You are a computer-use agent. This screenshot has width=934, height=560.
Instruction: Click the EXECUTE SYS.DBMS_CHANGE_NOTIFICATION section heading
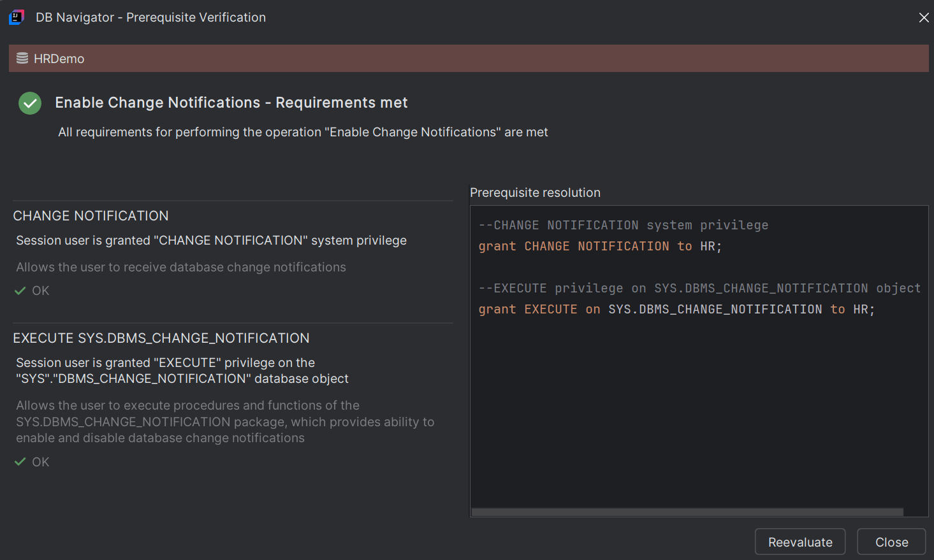click(x=162, y=338)
